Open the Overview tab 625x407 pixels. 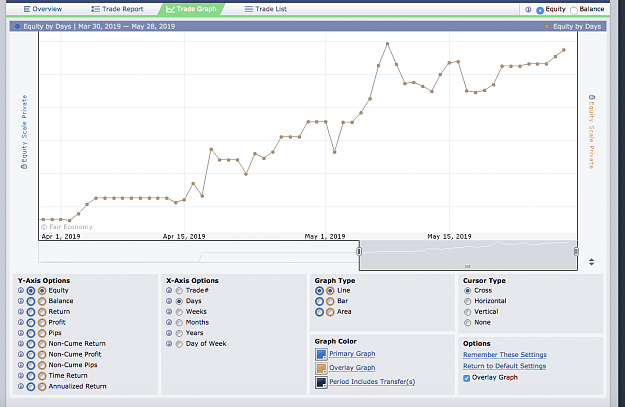pyautogui.click(x=43, y=9)
